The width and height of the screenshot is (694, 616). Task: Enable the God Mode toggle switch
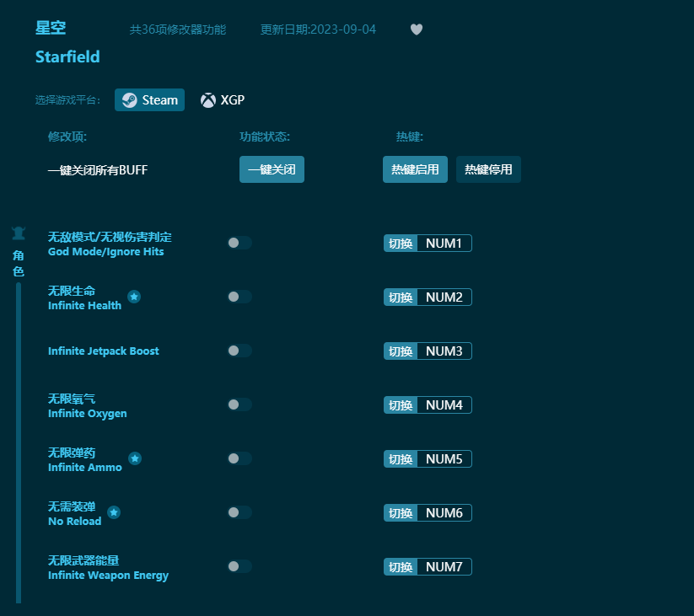(x=239, y=242)
